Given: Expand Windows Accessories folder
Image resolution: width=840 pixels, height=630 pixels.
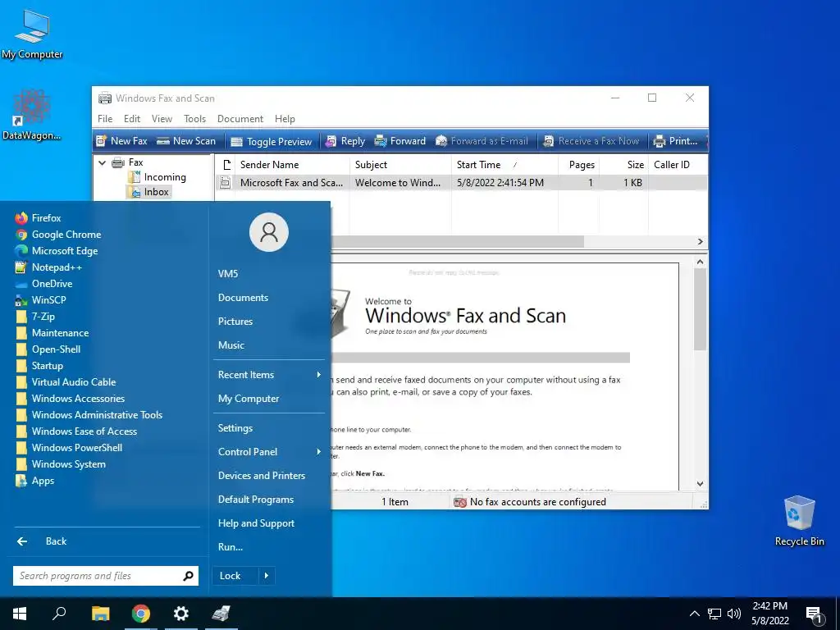Looking at the screenshot, I should [x=71, y=399].
